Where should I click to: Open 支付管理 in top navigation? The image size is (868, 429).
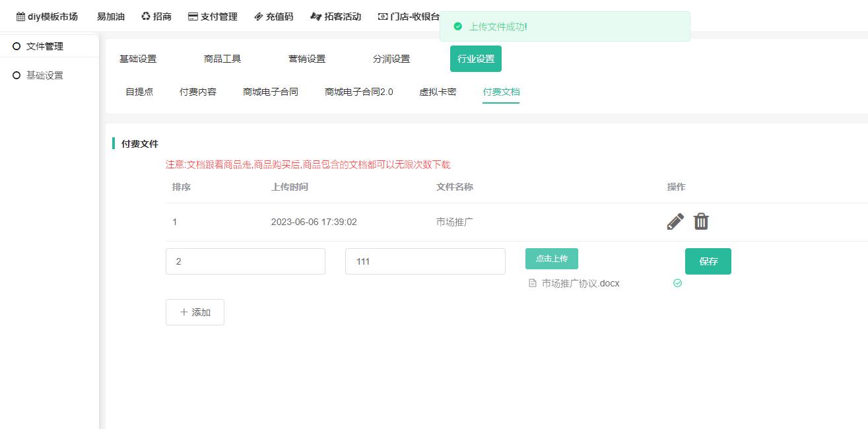point(213,16)
